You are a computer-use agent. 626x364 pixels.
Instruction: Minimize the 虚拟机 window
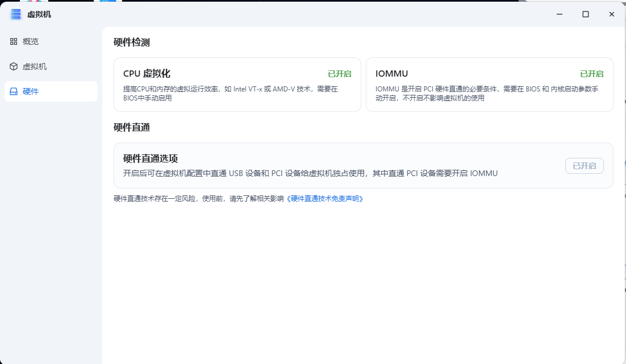pos(560,14)
